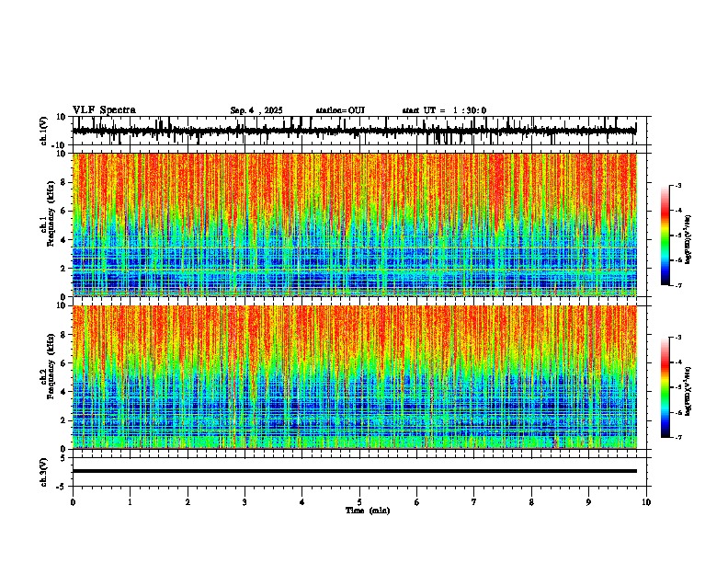Click the time axis tick label "7"
This screenshot has width=728, height=563.
474,502
